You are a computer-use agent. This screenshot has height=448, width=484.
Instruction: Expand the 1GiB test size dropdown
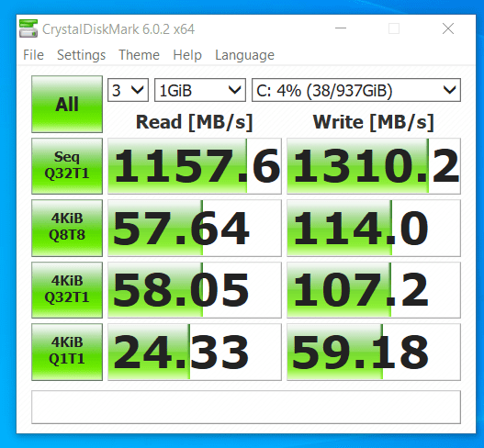point(200,90)
